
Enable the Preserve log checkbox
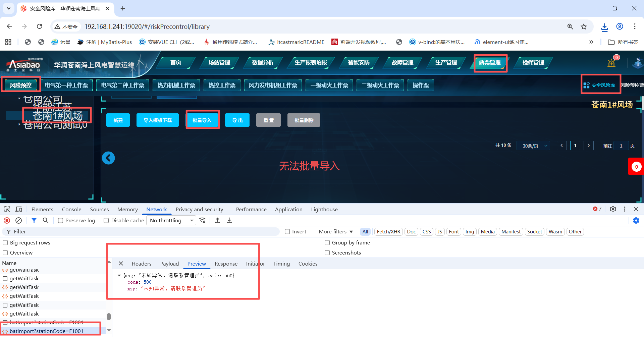click(x=61, y=221)
